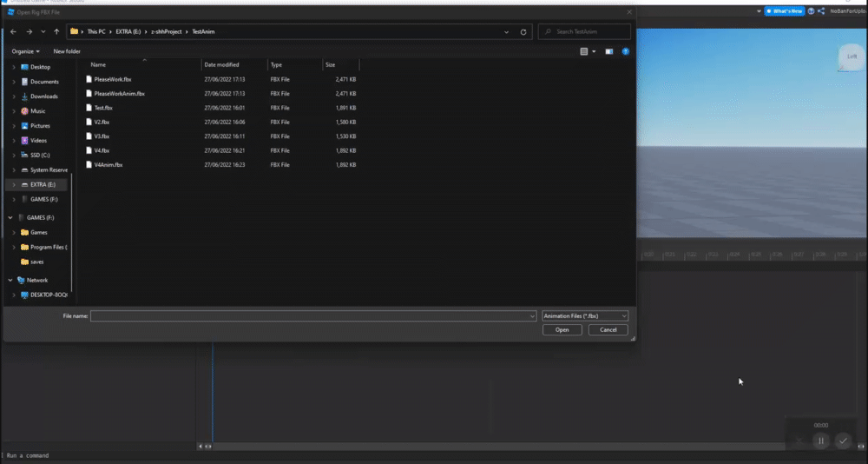Expand the EXTRA (E:) tree node
Screen dimensions: 868x464
[14, 184]
